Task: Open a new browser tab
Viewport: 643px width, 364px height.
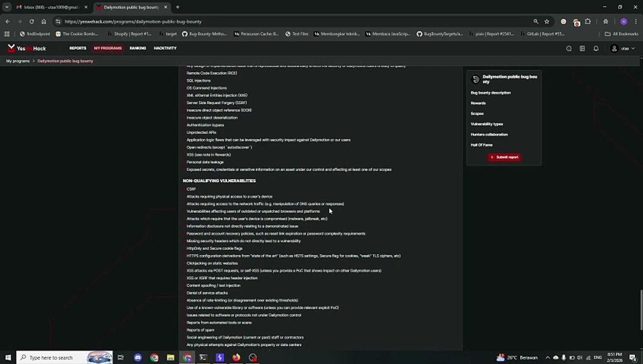Action: [x=177, y=7]
